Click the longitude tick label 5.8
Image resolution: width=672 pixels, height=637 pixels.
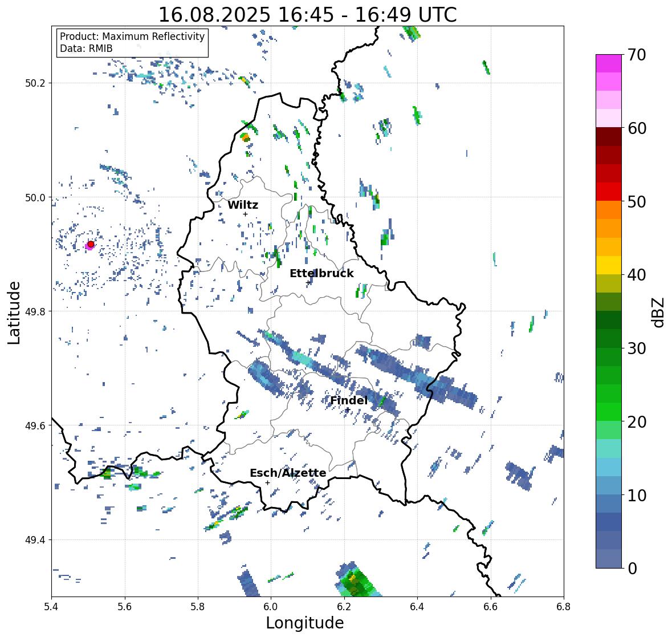pyautogui.click(x=198, y=606)
